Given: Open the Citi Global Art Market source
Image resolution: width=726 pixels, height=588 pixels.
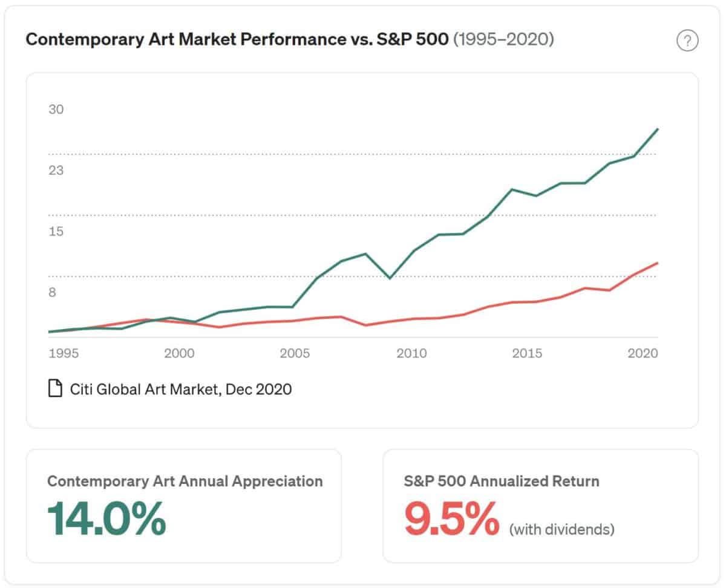Looking at the screenshot, I should tap(180, 389).
